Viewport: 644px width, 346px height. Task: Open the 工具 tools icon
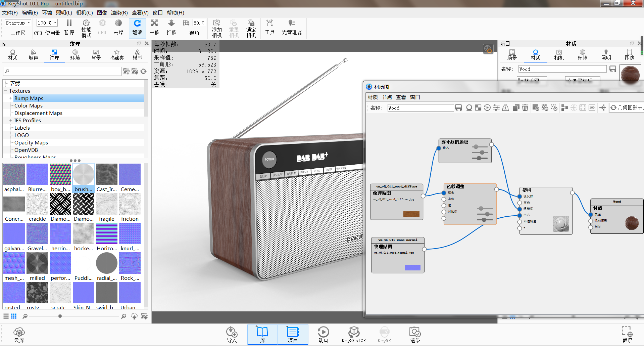coord(270,27)
